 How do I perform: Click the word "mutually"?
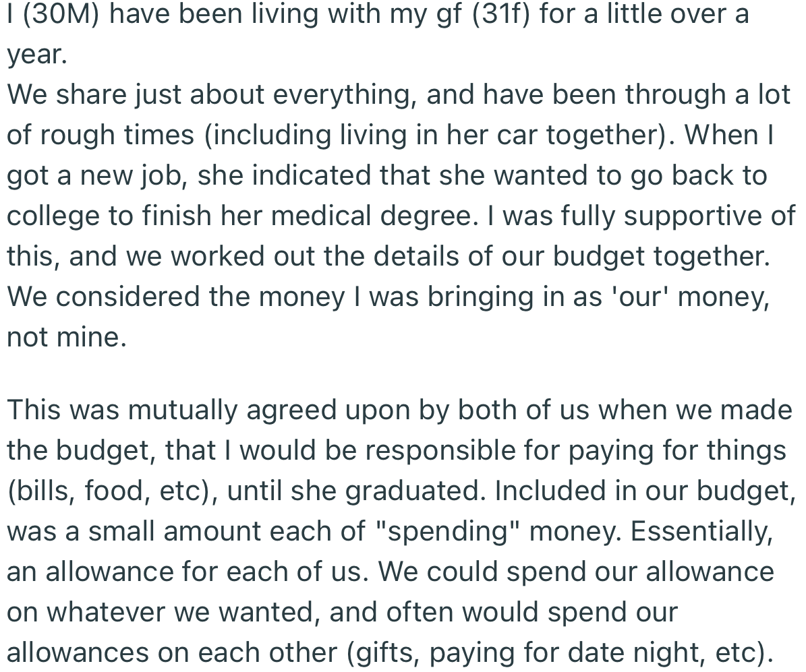point(182,410)
